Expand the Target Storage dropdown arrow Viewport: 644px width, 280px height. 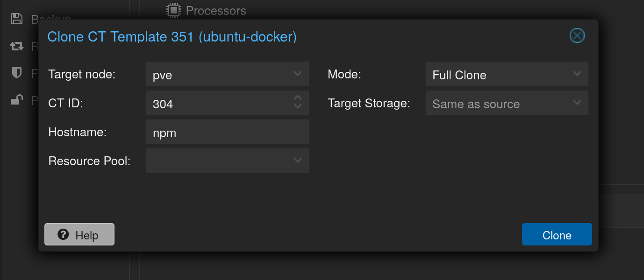pos(577,103)
